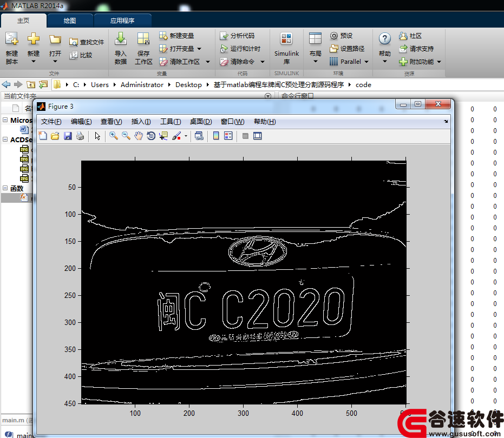504x438 pixels.
Task: Collapse the ACDSe file group
Action: 5,140
